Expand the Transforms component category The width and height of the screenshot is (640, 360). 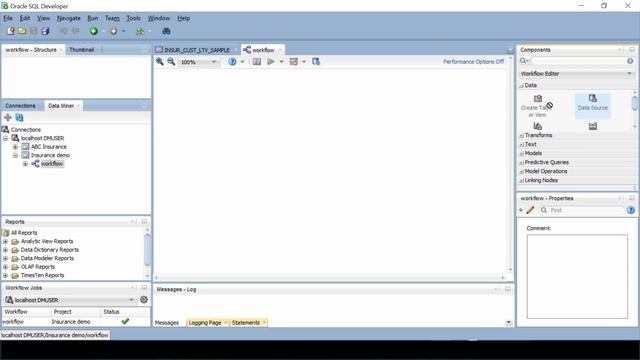point(521,136)
